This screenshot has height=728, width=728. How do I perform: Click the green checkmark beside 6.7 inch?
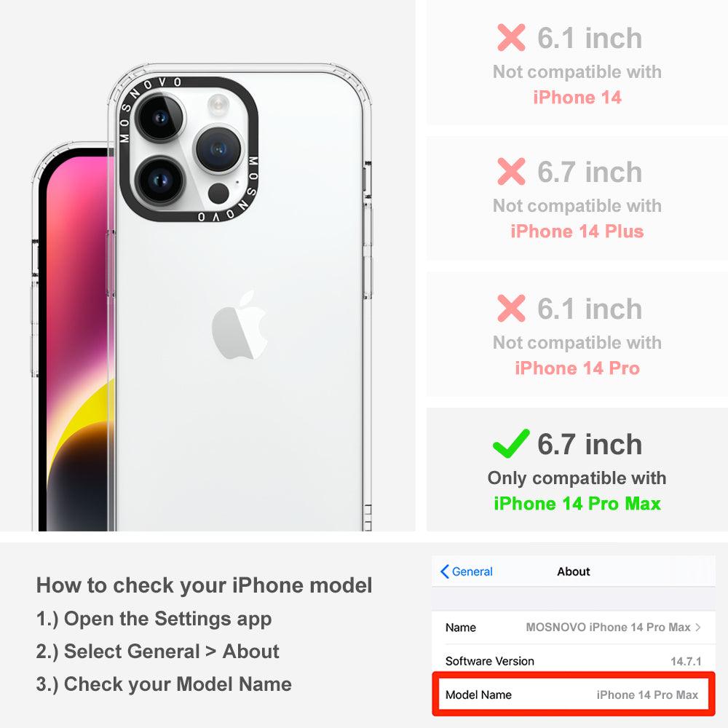coord(511,443)
